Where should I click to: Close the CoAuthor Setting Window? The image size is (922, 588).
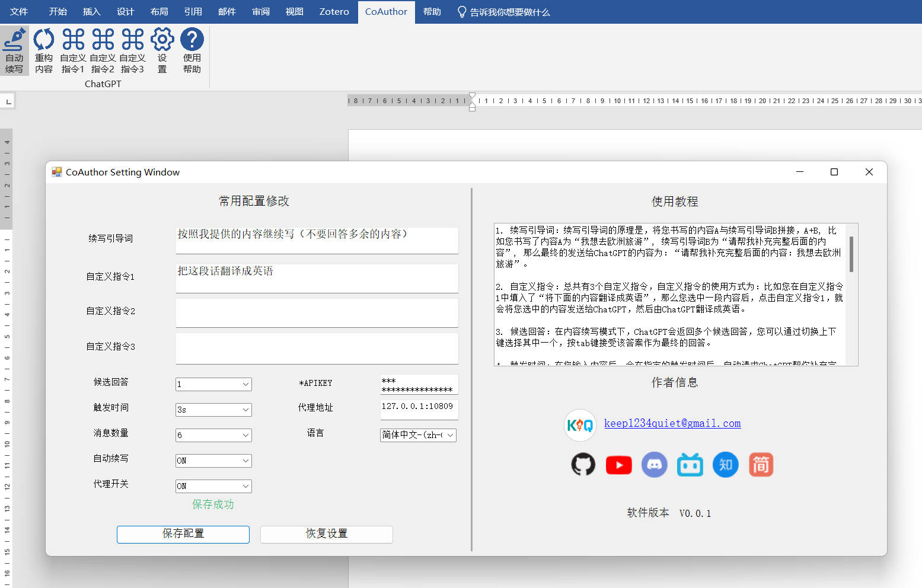869,172
